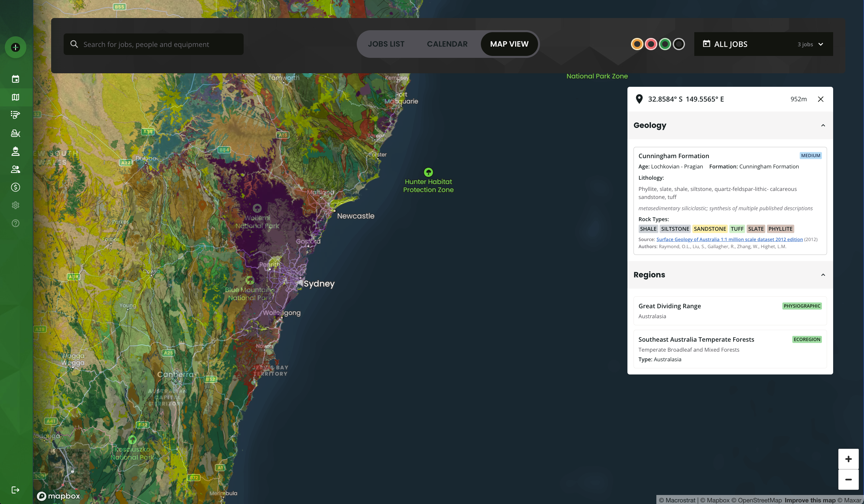Open the calendar icon in sidebar

coord(15,79)
